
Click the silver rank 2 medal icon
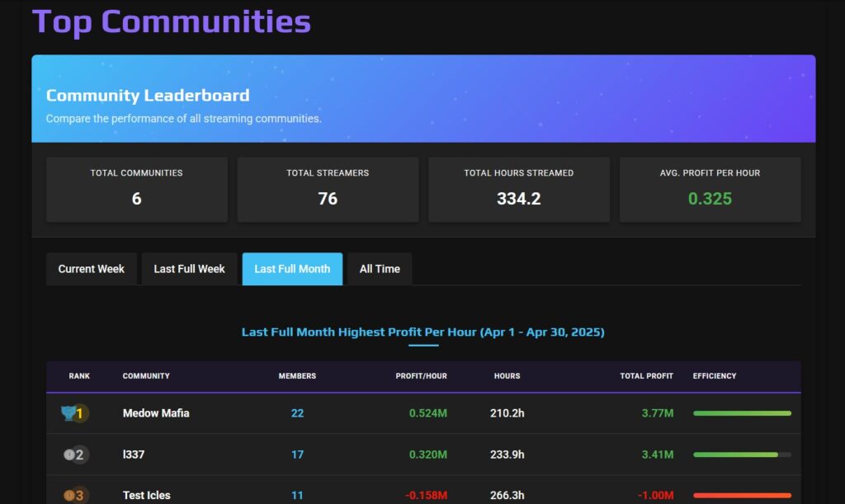pyautogui.click(x=75, y=455)
